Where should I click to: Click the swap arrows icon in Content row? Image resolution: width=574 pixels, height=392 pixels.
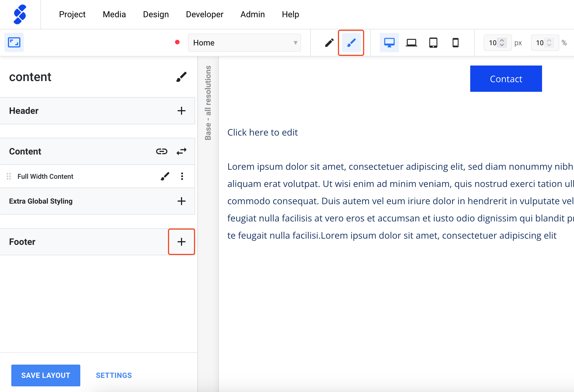[x=182, y=151]
